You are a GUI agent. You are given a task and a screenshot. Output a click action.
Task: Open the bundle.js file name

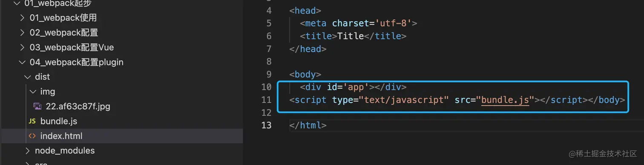[59, 122]
